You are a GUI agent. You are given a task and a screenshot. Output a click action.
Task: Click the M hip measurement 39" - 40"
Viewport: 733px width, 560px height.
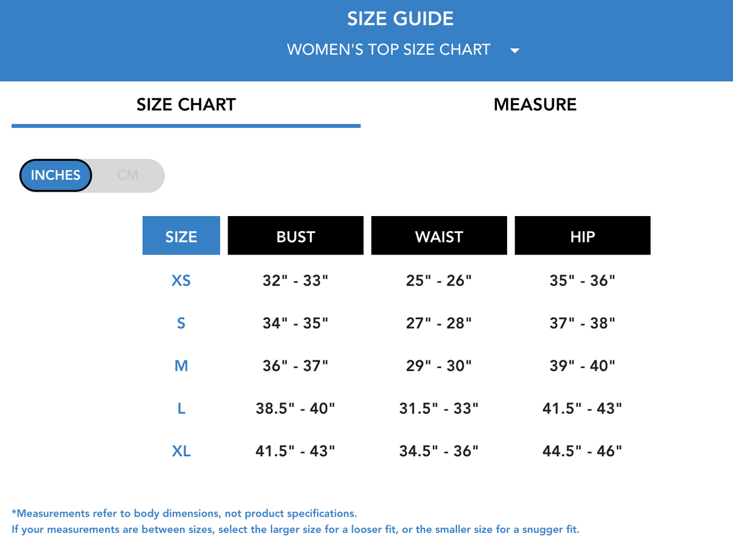583,366
